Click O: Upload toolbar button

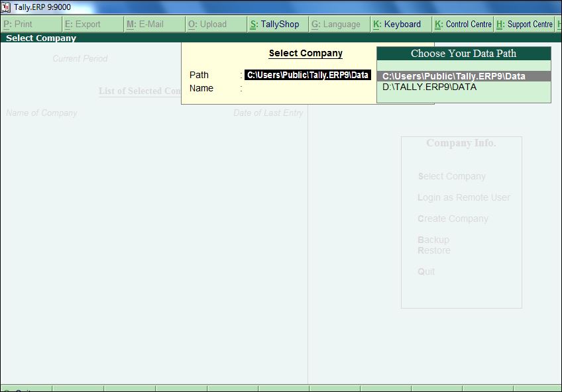[216, 24]
